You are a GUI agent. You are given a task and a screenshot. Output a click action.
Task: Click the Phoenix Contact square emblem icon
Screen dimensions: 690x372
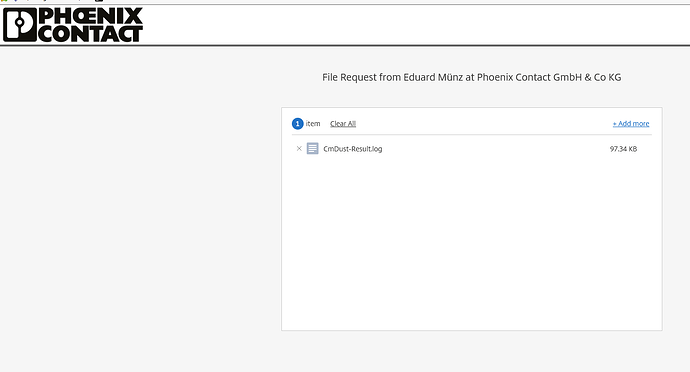[x=20, y=24]
